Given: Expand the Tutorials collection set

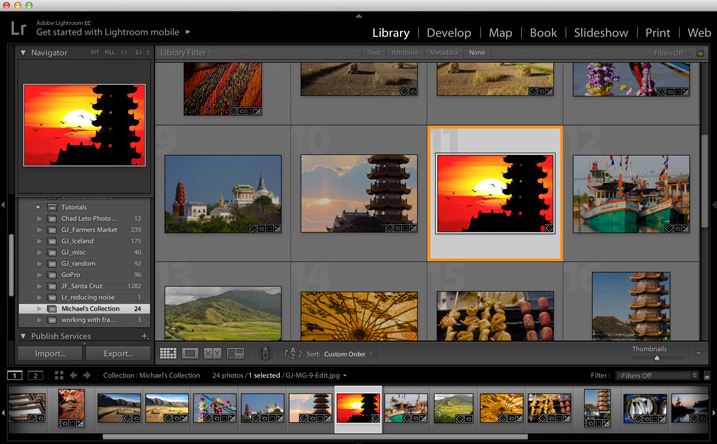Looking at the screenshot, I should click(38, 207).
